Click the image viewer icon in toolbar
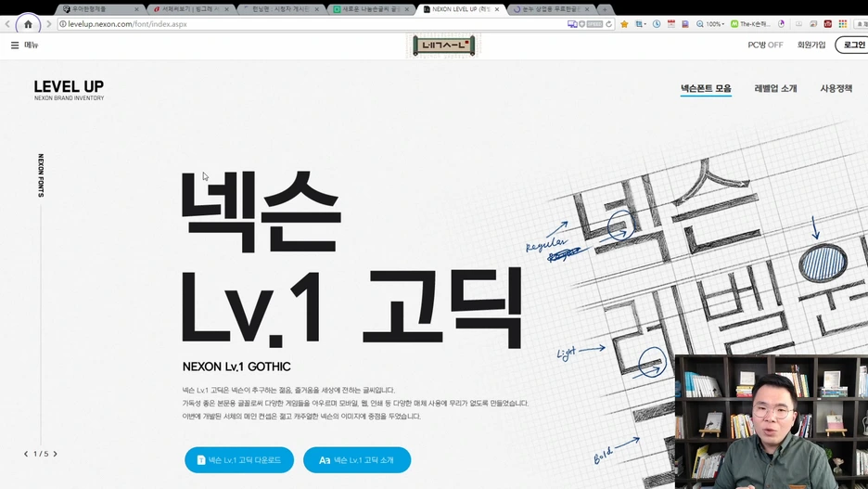The height and width of the screenshot is (489, 868). (x=813, y=24)
